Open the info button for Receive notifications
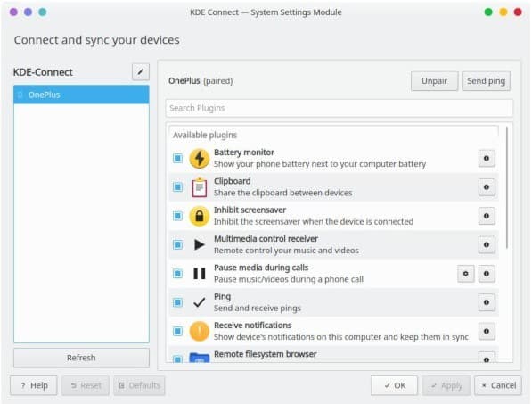Image resolution: width=532 pixels, height=404 pixels. 487,332
